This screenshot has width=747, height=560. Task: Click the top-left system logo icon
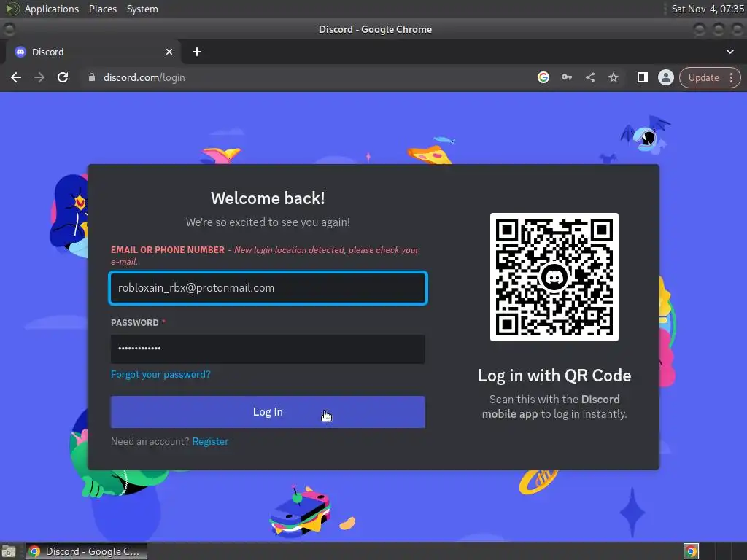pos(12,9)
